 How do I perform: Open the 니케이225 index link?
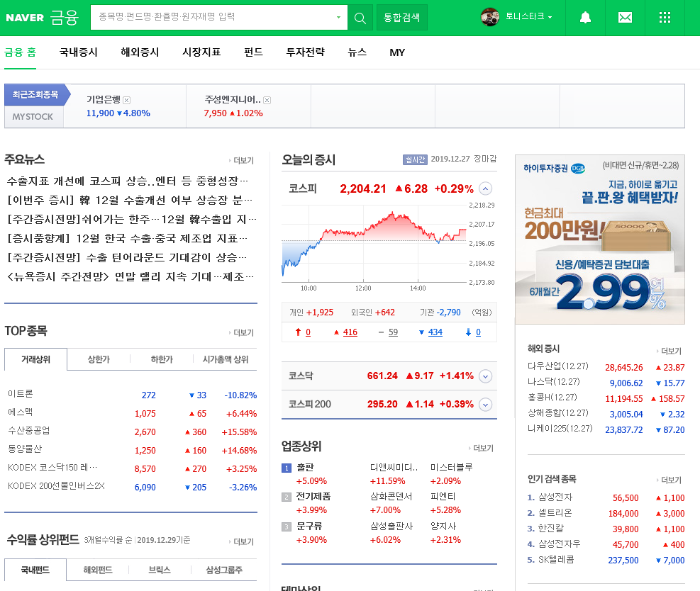point(560,429)
